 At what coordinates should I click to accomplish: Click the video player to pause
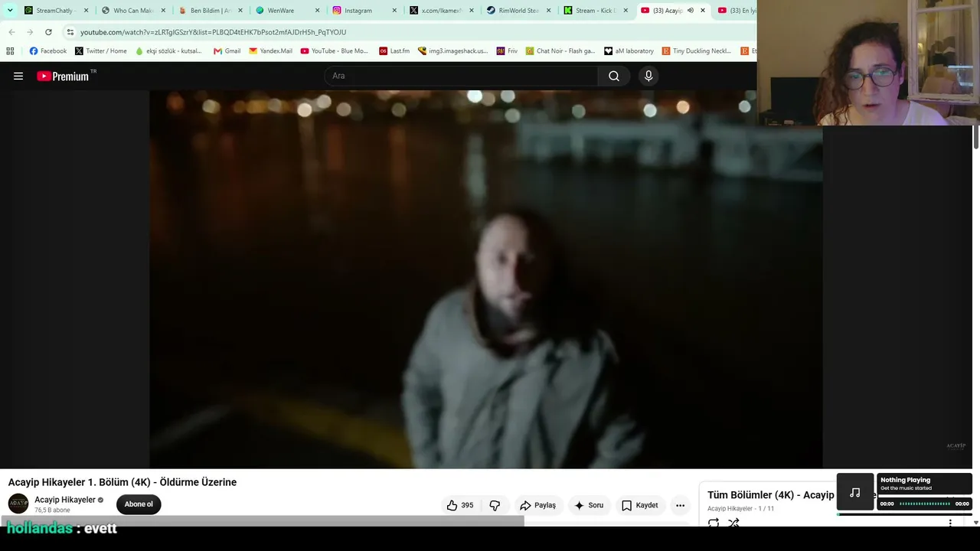point(485,279)
